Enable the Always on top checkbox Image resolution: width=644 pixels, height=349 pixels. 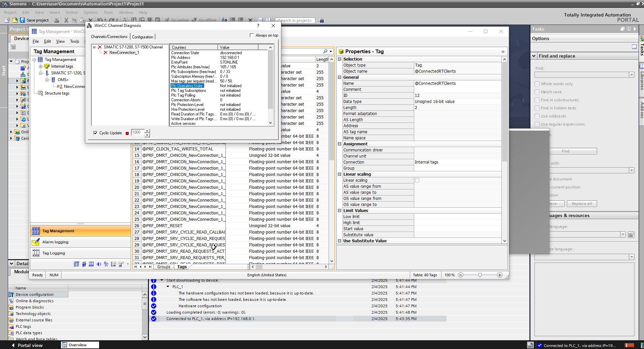click(x=252, y=35)
